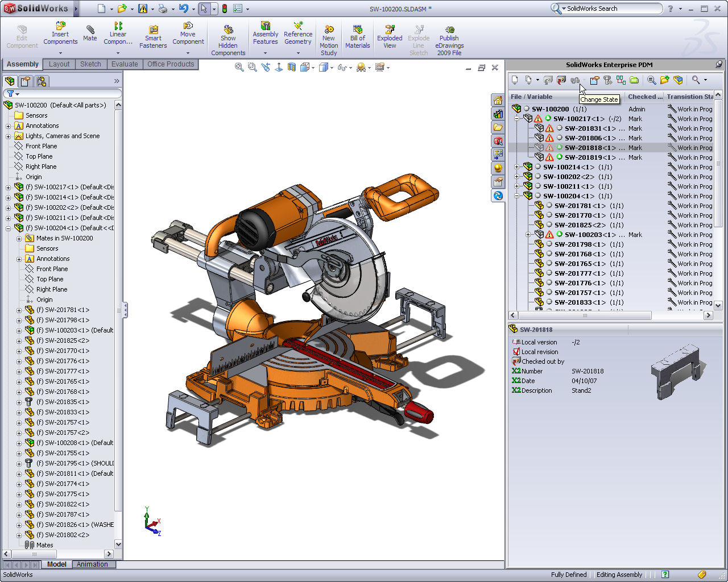Click the Insert Components tool
The image size is (728, 582).
pyautogui.click(x=60, y=33)
